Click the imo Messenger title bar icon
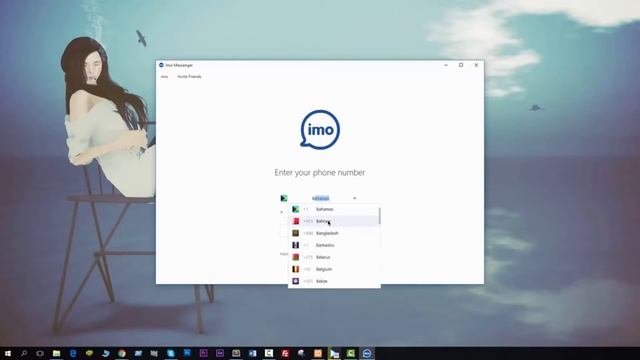Image resolution: width=640 pixels, height=360 pixels. (x=161, y=65)
